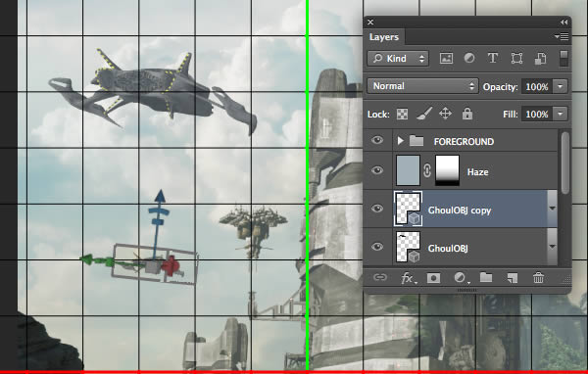This screenshot has height=374, width=588.
Task: Hide the FOREGROUND group
Action: pyautogui.click(x=377, y=141)
